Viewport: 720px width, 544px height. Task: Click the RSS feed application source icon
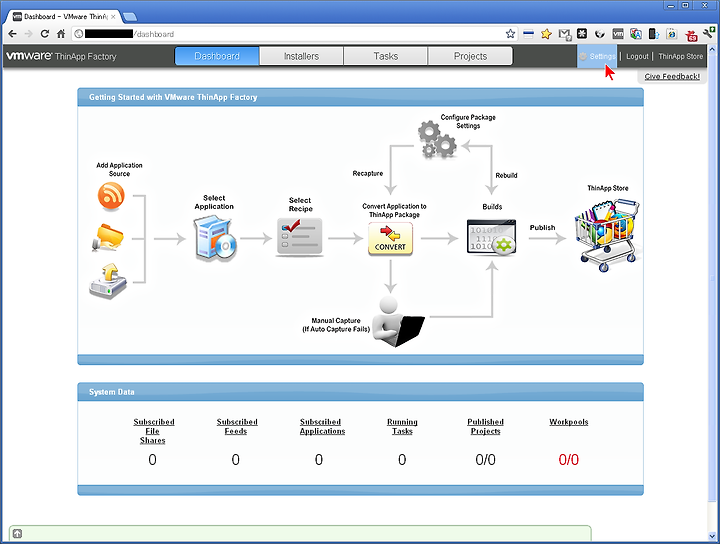coord(111,196)
